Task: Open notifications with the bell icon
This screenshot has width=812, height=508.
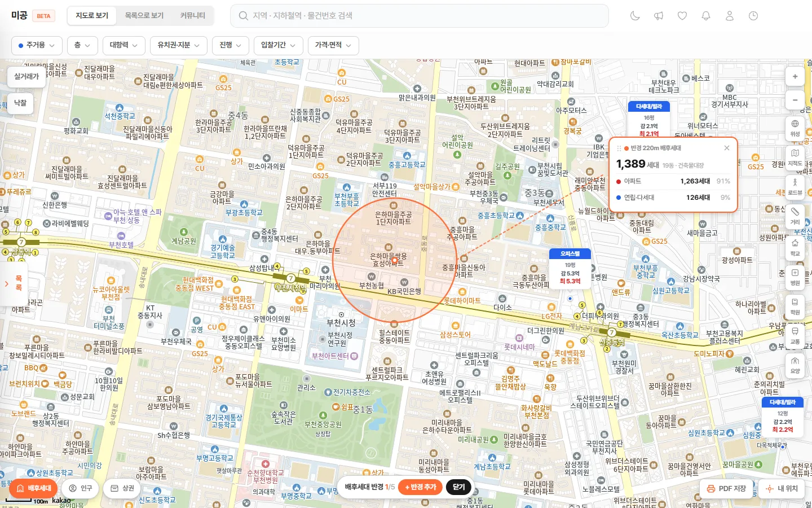Action: [706, 16]
